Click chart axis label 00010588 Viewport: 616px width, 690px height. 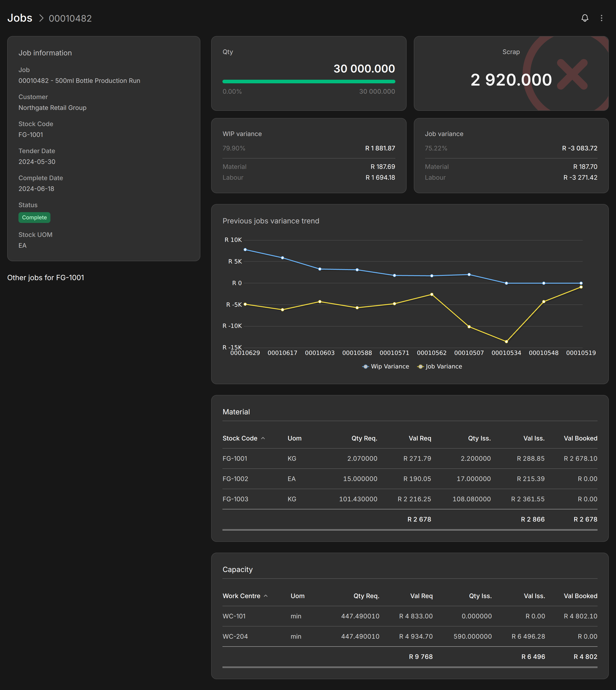(x=357, y=353)
